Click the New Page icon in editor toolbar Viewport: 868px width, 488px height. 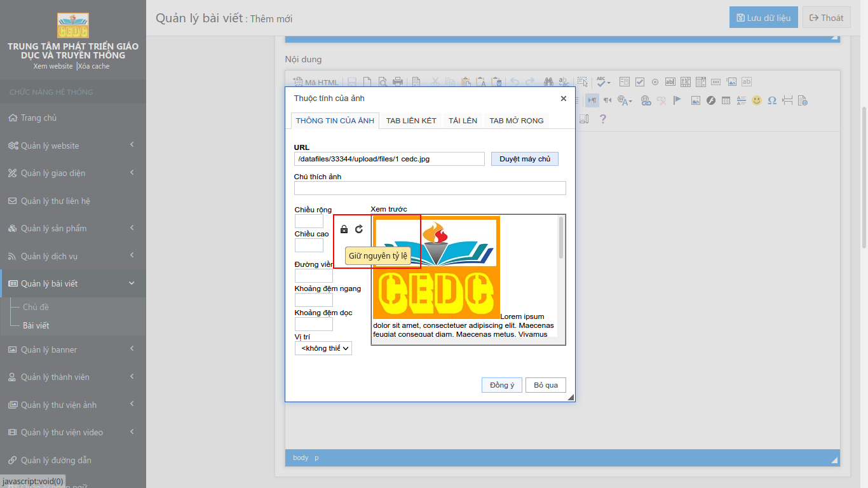pyautogui.click(x=367, y=82)
